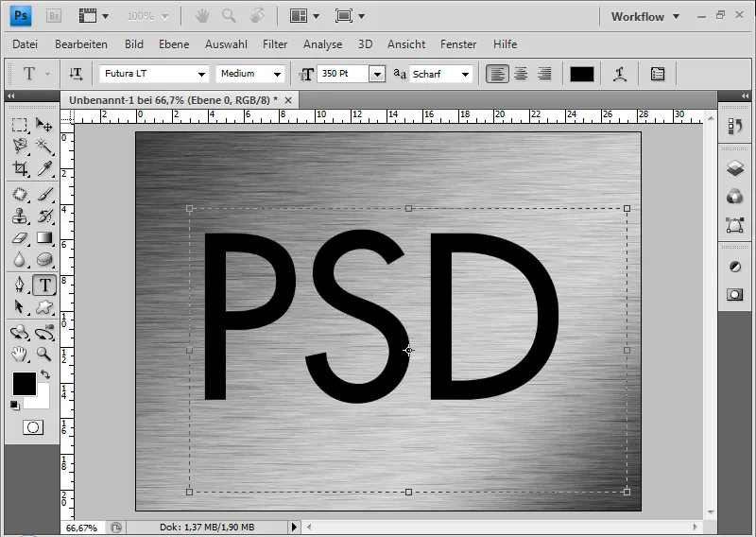
Task: Close the Unbenannt-1 document tab
Action: click(288, 100)
